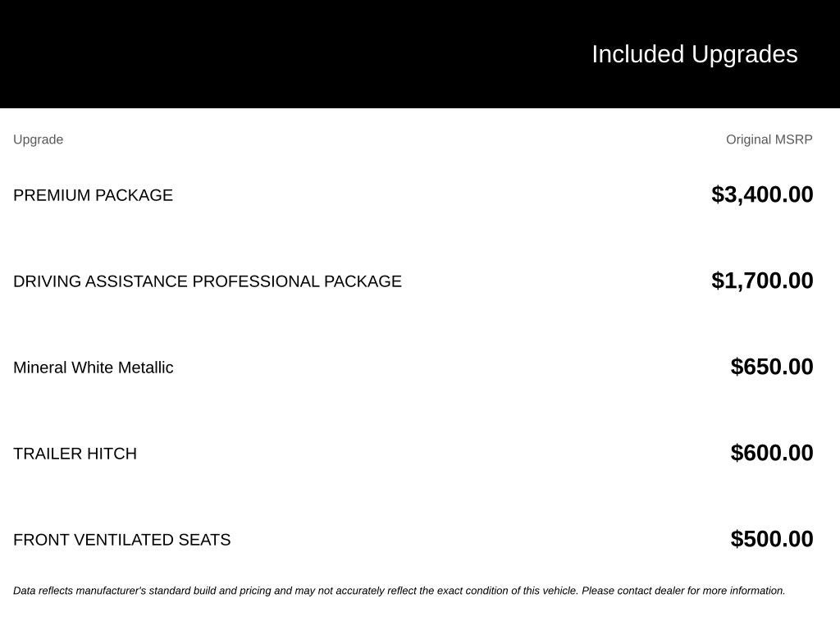This screenshot has width=840, height=630.
Task: Click the $650.00 paint price
Action: pyautogui.click(x=771, y=367)
